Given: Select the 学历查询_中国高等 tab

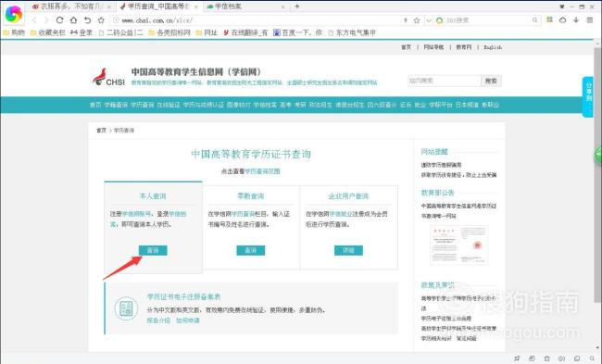Looking at the screenshot, I should click(158, 6).
